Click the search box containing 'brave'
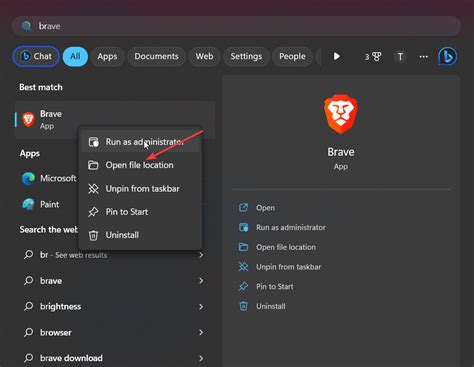 [x=236, y=26]
